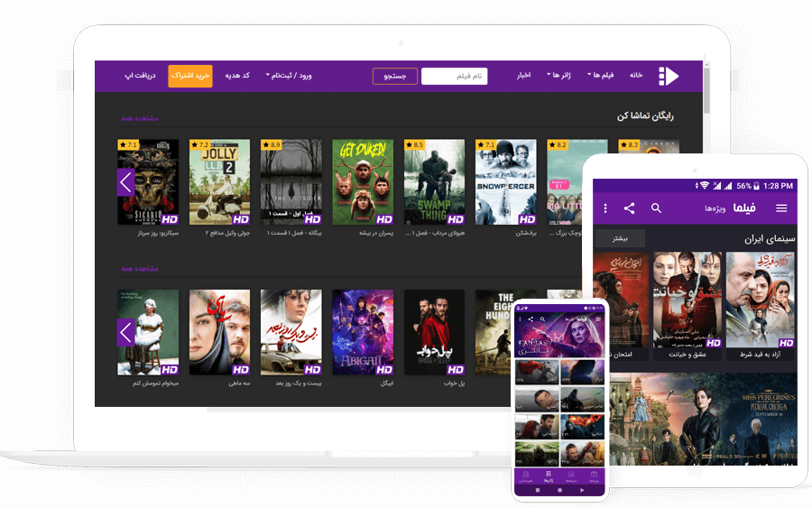Viewport: 812px width, 508px height.
Task: Open the Snowpiercer poster
Action: tap(505, 181)
